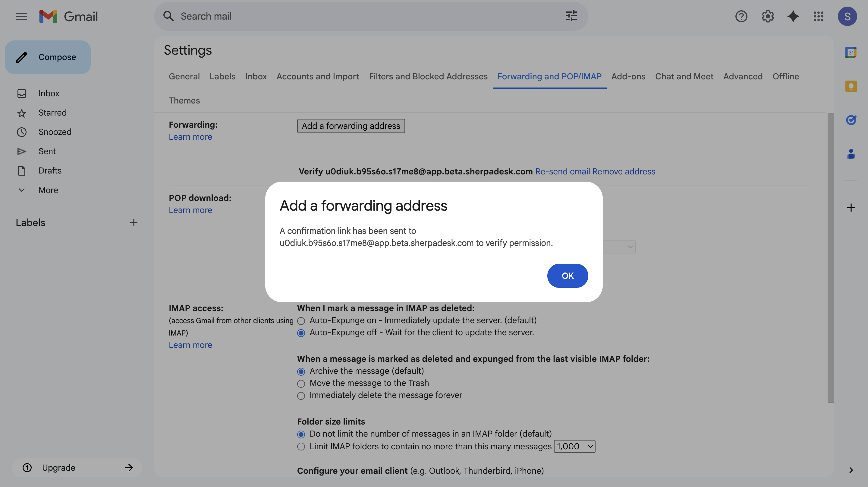Click the Settings gear icon
Viewport: 868px width, 487px height.
(x=767, y=16)
